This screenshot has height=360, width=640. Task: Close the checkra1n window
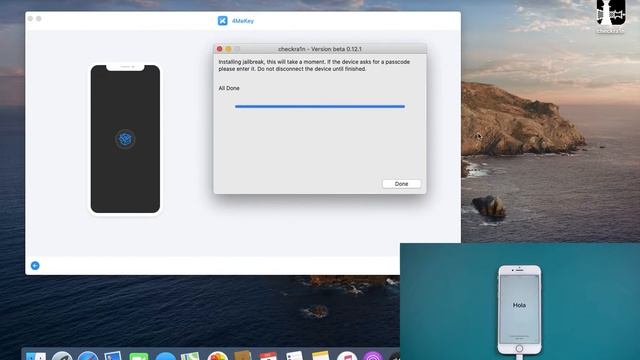(x=220, y=49)
